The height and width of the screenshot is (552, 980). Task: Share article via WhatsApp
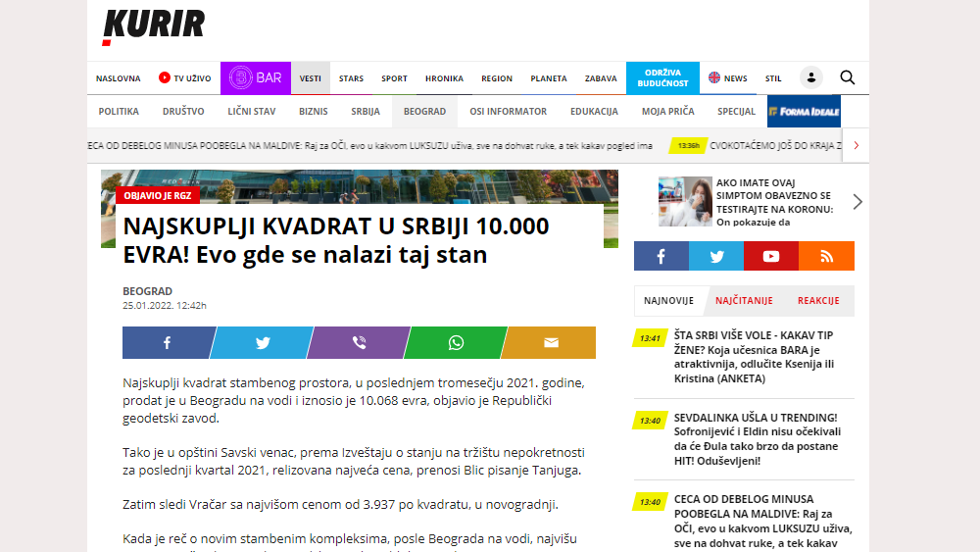coord(456,342)
